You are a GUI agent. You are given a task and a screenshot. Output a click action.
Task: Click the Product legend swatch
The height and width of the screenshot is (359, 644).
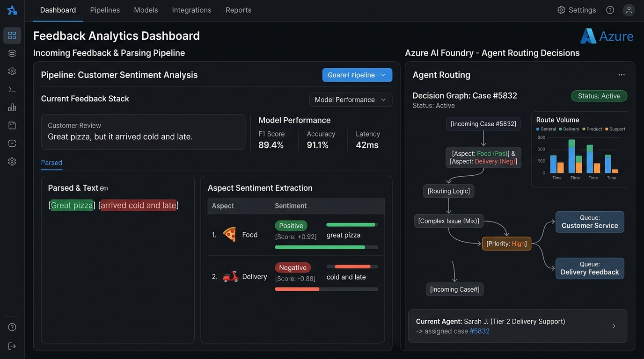(x=584, y=129)
